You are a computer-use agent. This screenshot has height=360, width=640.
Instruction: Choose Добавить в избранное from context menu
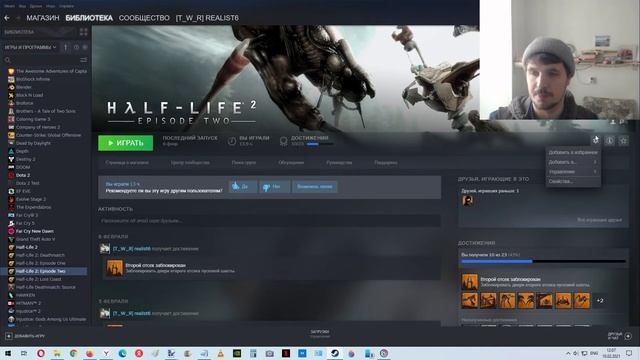[x=573, y=152]
